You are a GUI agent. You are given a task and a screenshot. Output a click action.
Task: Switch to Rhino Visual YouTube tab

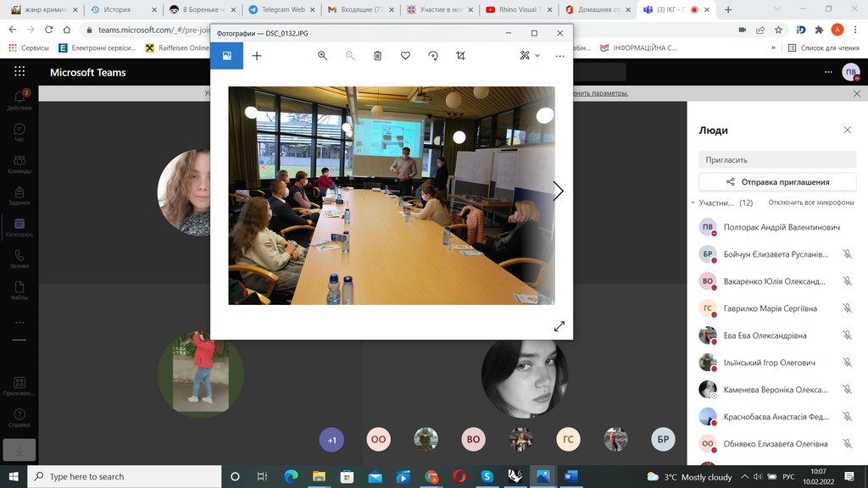(x=520, y=9)
